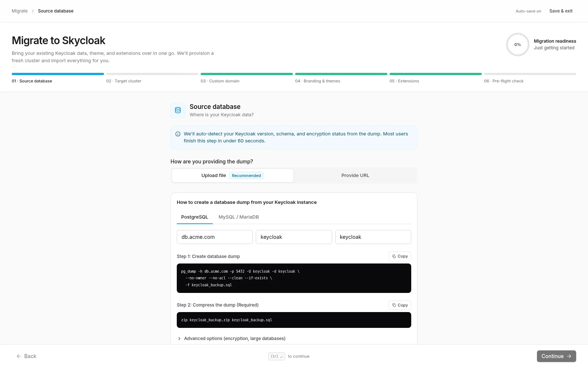This screenshot has height=368, width=588.
Task: Click the Source database cylinder icon
Action: (178, 110)
